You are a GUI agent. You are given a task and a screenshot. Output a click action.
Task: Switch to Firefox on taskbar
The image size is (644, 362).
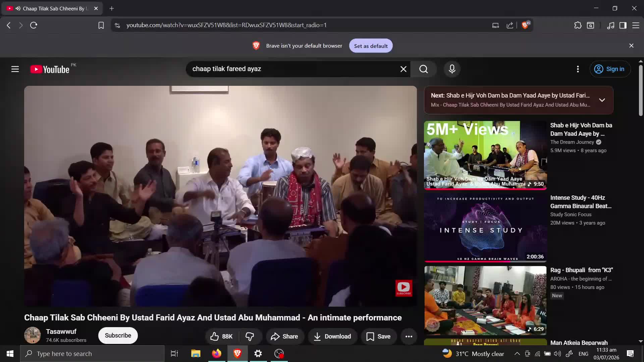point(217,354)
